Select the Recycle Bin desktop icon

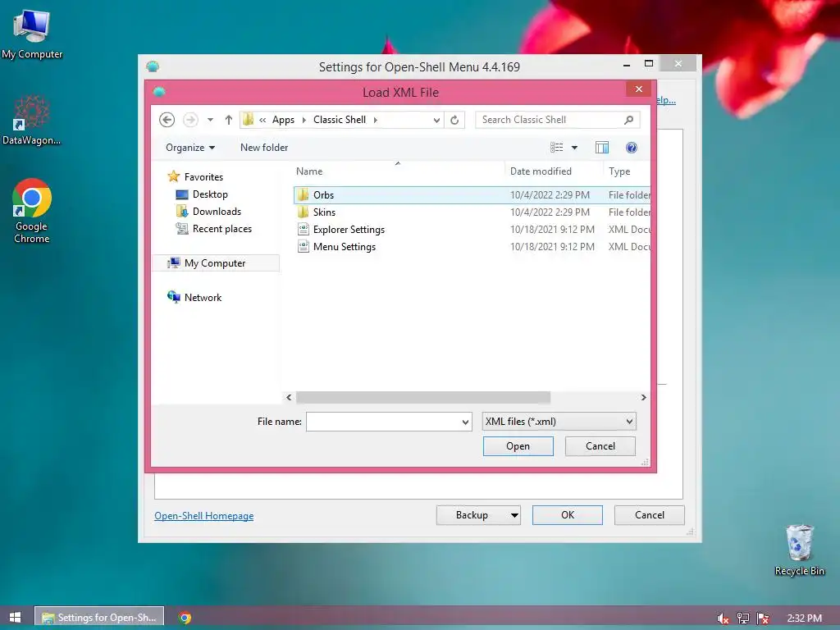click(x=799, y=550)
